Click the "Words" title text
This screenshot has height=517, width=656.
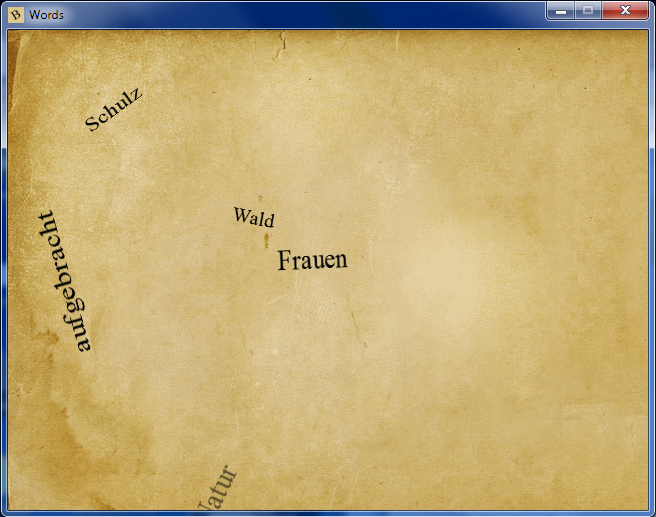(46, 14)
